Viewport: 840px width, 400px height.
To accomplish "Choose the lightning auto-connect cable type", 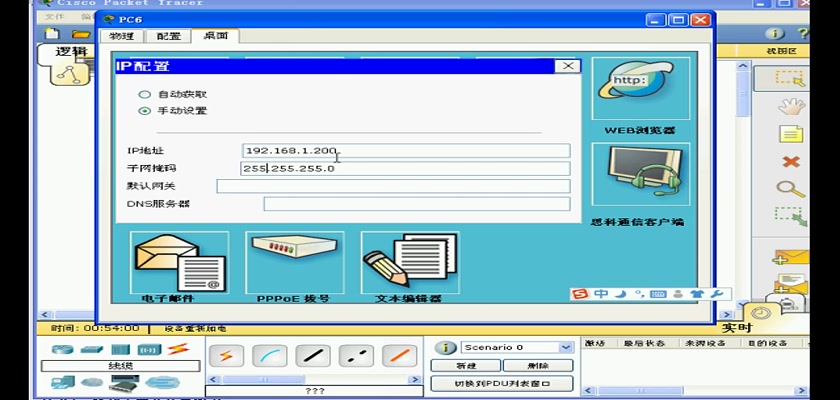I will tap(228, 356).
